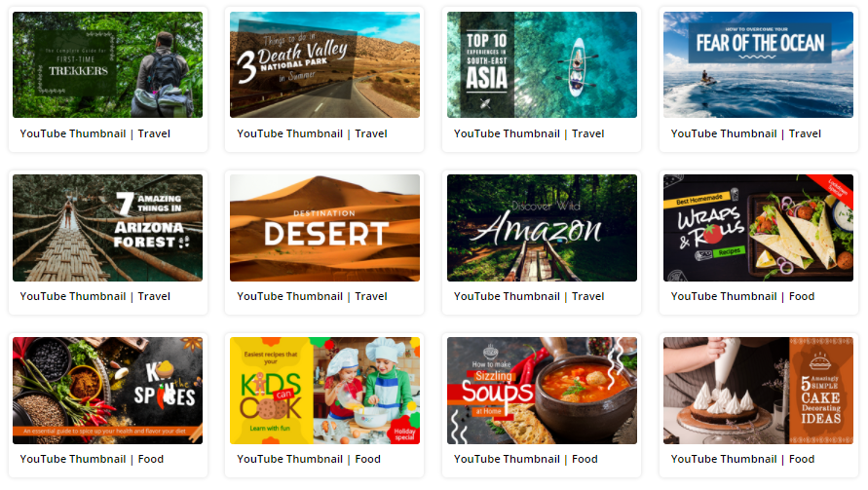Pick the 7 Amazing Things Arizona Forest template

coord(107,228)
